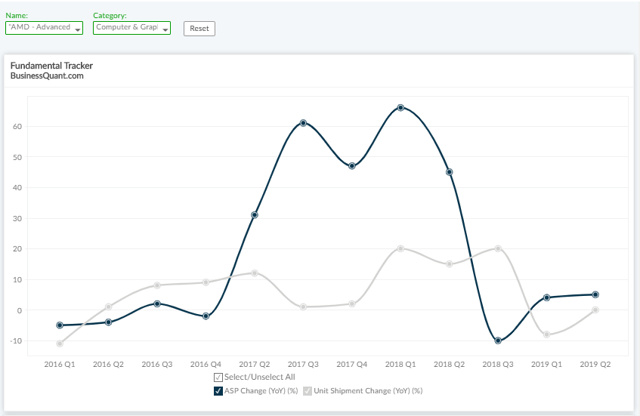Click the Fundamental Tracker chart title
Screen dimensions: 640x416
click(51, 65)
